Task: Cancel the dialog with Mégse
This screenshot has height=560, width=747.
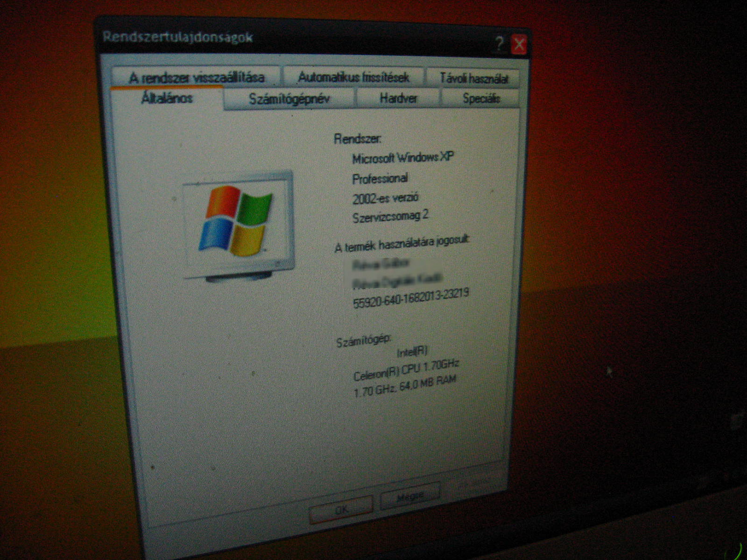Action: point(410,496)
